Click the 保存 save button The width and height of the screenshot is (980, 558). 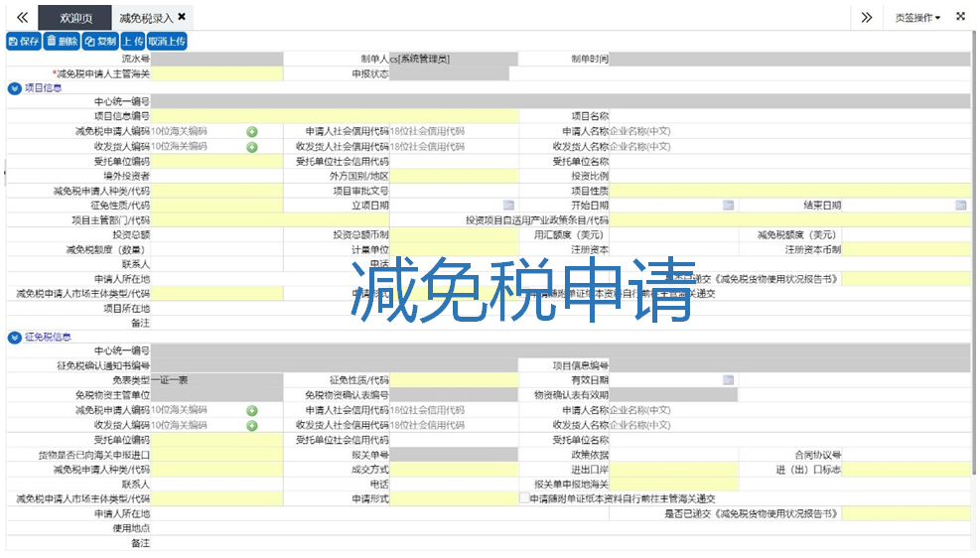(24, 42)
